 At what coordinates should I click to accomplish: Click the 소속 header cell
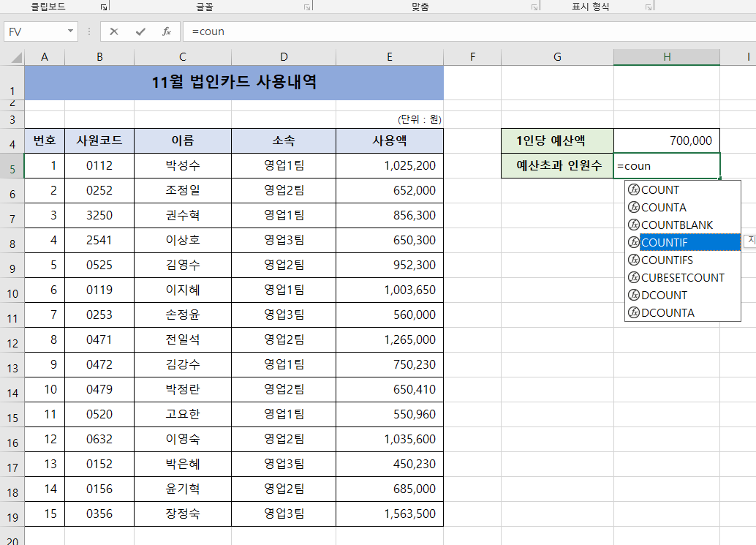click(x=284, y=141)
